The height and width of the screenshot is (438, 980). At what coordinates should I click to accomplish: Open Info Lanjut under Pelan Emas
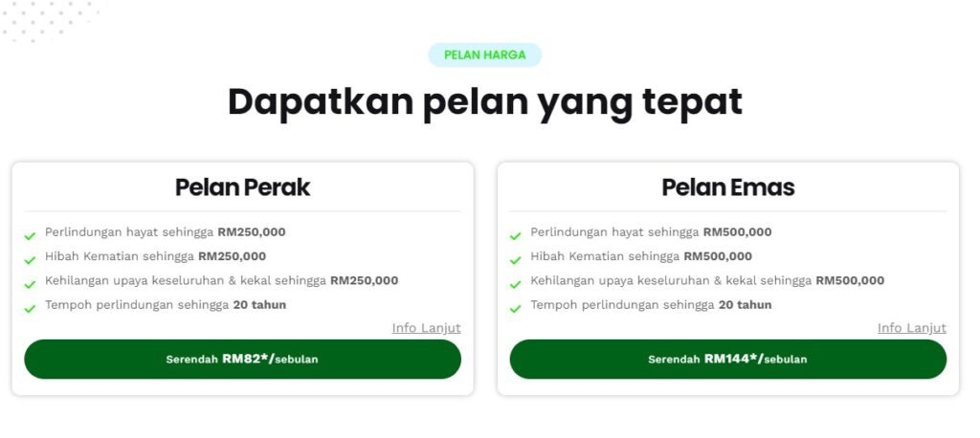[911, 328]
